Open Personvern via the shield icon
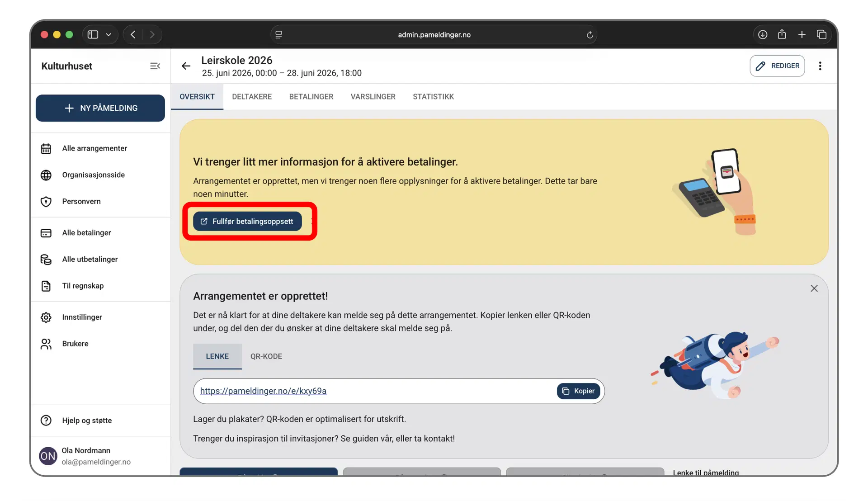 [47, 202]
